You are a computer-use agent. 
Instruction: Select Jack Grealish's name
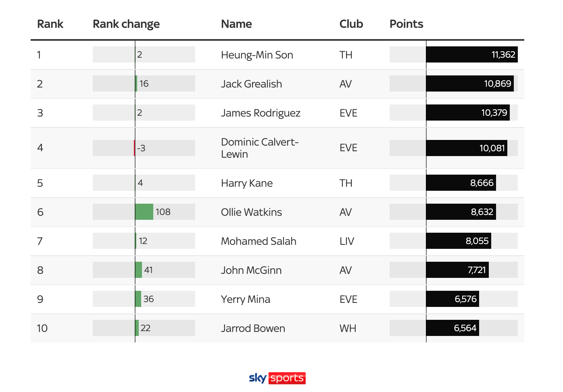point(251,84)
